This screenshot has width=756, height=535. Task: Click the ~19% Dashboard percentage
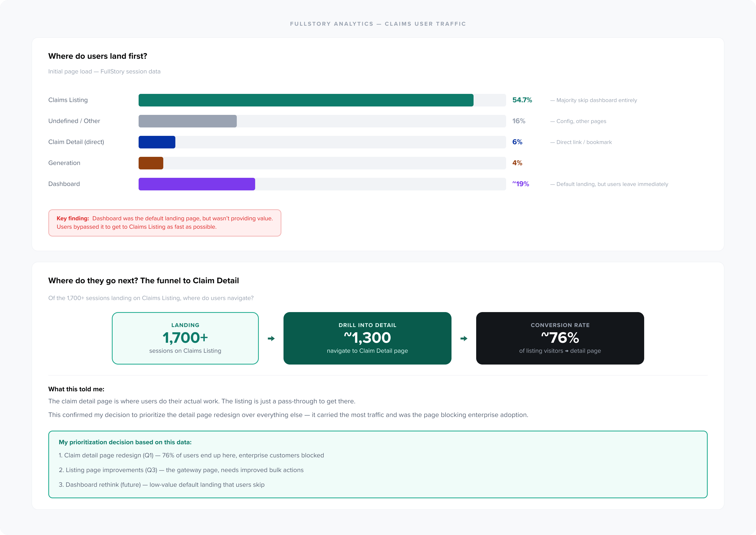pos(521,184)
